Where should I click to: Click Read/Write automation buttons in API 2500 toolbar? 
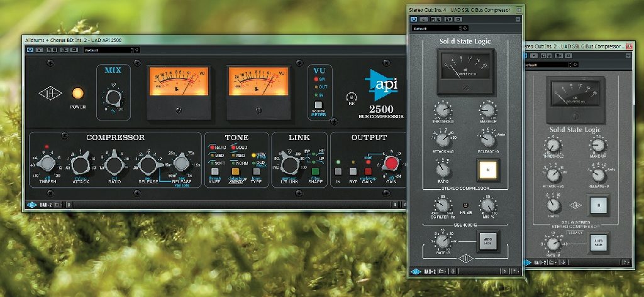click(52, 50)
